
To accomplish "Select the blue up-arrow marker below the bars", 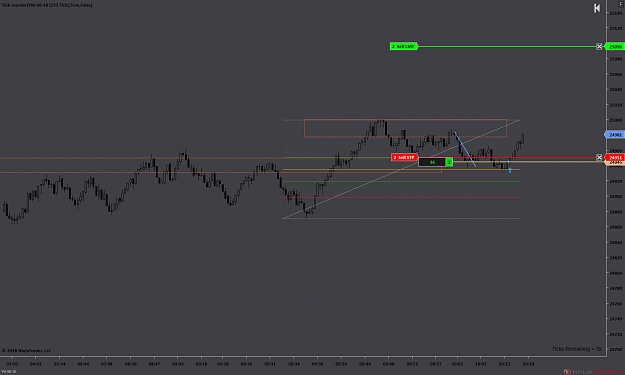I will [510, 170].
